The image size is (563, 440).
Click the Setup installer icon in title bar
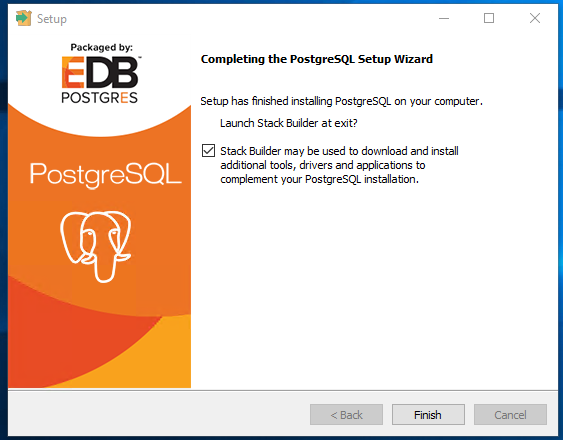[24, 18]
